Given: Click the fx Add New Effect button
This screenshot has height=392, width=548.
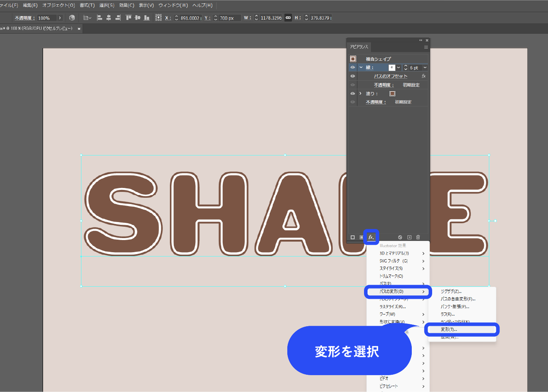Looking at the screenshot, I should tap(371, 237).
